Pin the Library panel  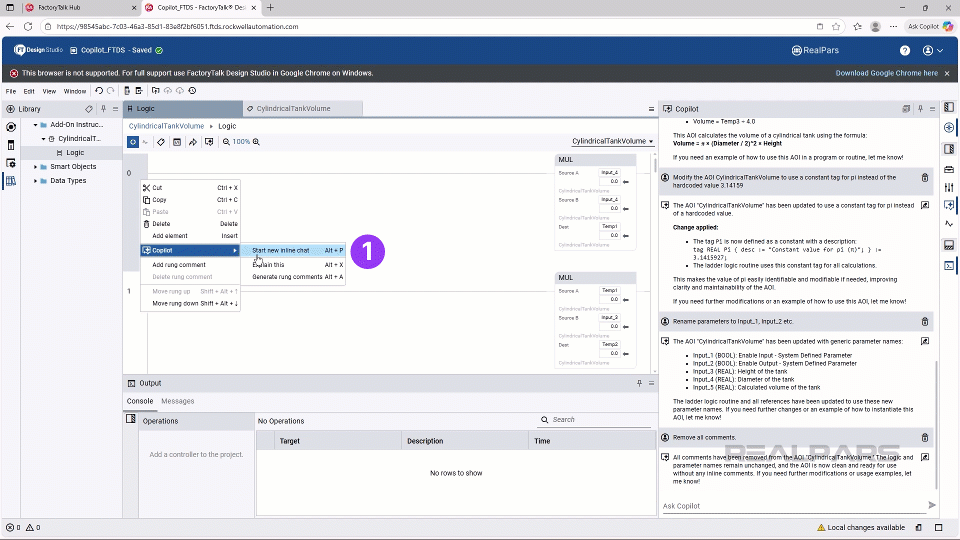pyautogui.click(x=103, y=109)
